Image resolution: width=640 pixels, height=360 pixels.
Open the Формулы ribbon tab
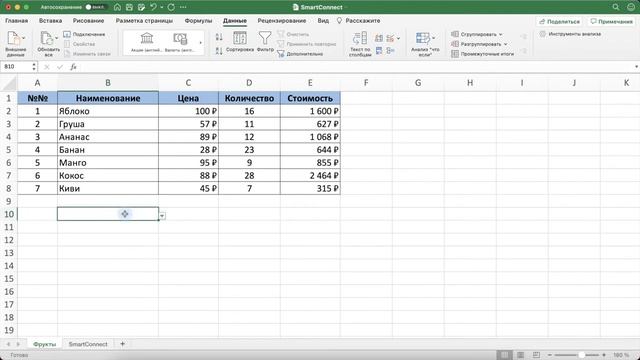pyautogui.click(x=198, y=20)
